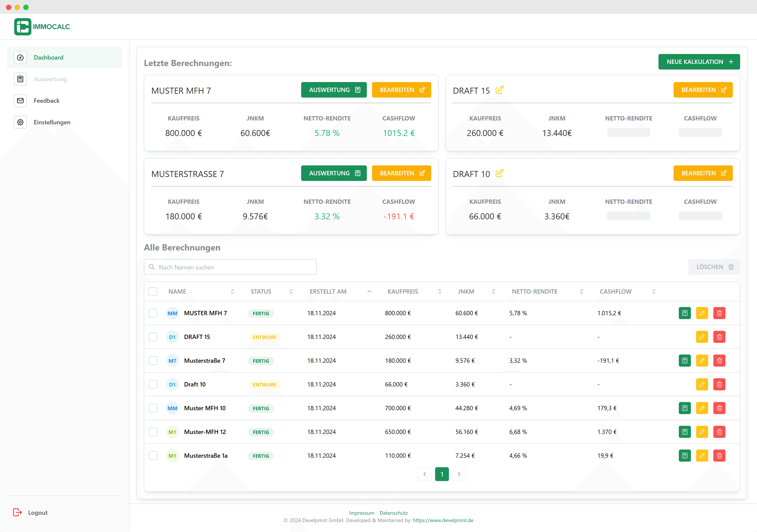Open green calculator icon for Musterstraße 1a row

coord(685,456)
